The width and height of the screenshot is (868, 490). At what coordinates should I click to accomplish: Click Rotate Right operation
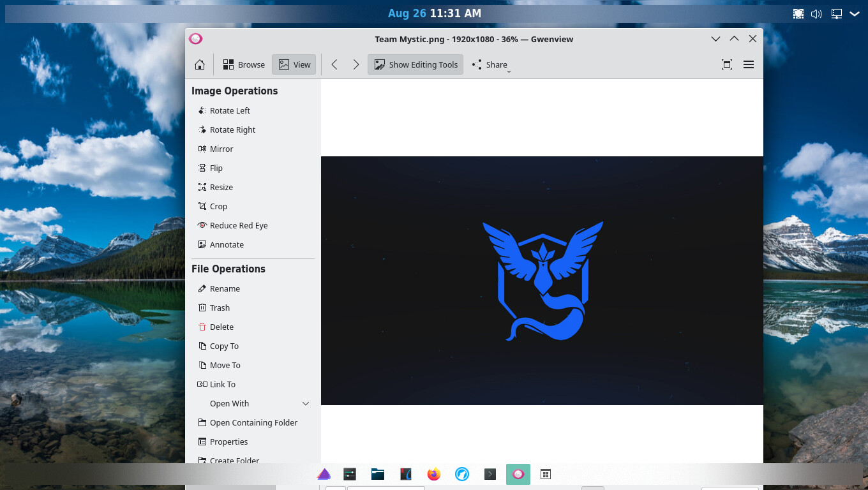click(227, 130)
